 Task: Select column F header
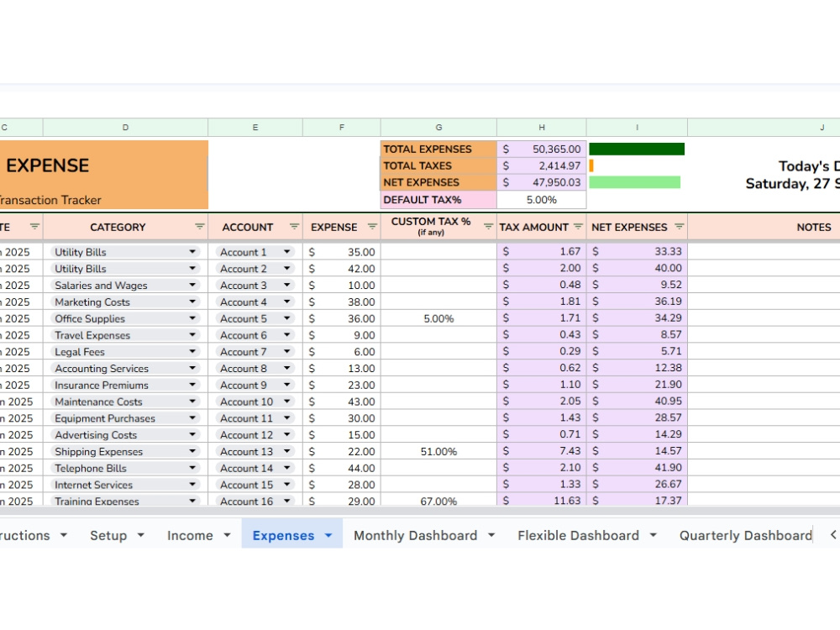pos(342,128)
